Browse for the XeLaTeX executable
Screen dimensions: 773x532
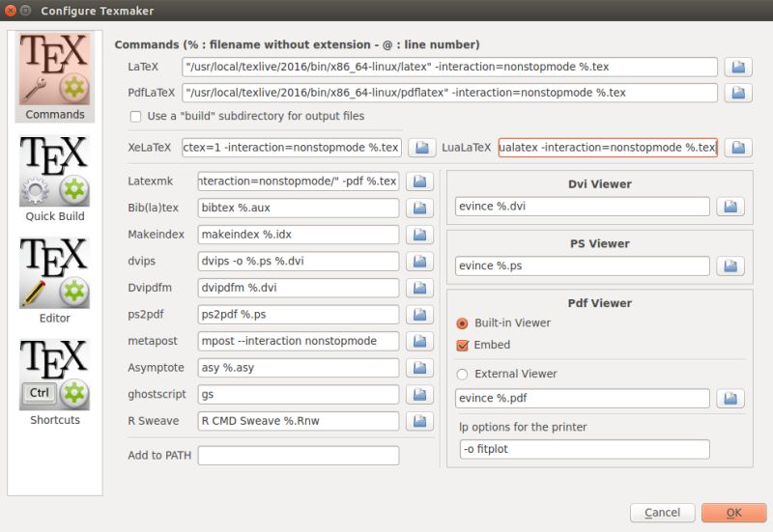(422, 148)
